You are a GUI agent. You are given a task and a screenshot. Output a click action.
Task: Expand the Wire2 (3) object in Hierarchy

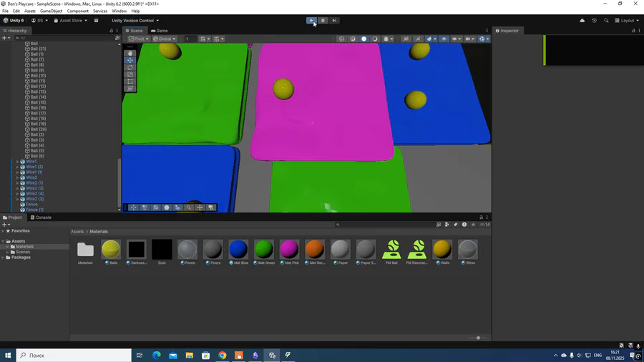coord(18,199)
